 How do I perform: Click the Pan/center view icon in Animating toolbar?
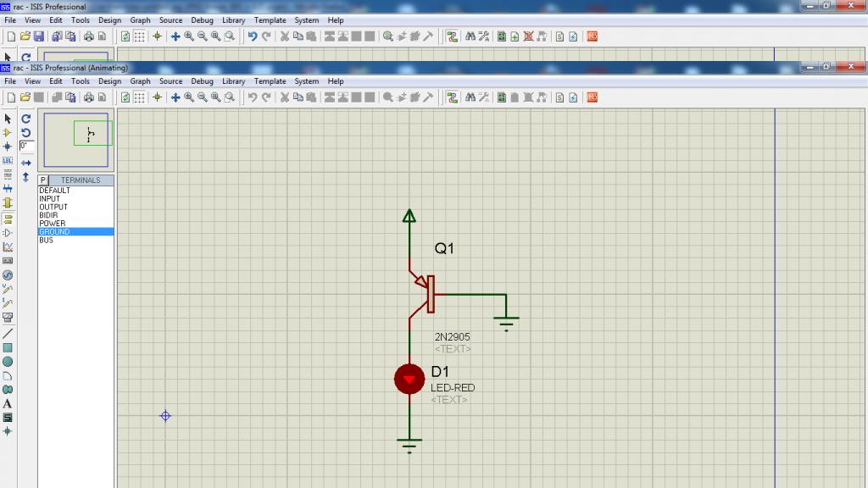175,97
